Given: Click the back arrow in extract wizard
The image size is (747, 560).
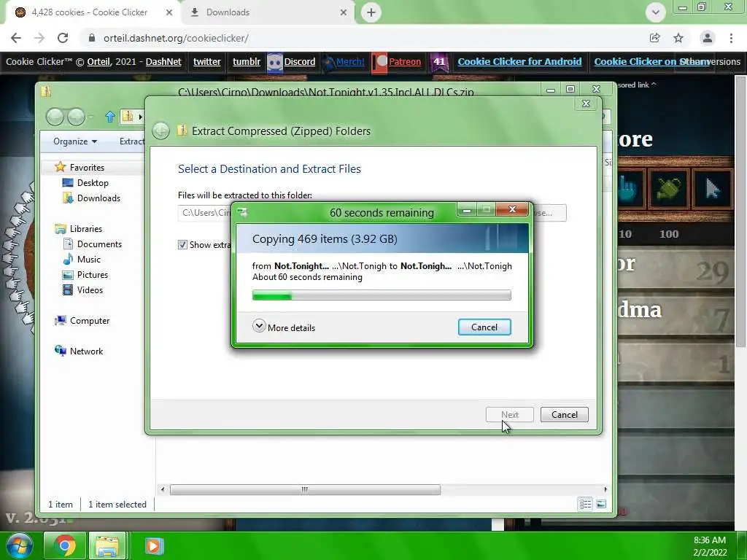Looking at the screenshot, I should [x=161, y=131].
